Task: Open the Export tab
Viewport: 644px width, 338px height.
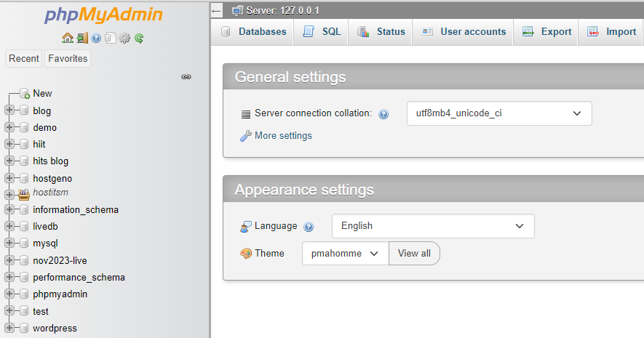Action: [x=546, y=31]
